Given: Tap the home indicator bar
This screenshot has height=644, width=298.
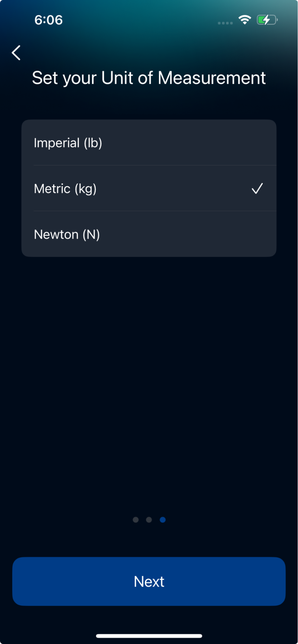Looking at the screenshot, I should click(149, 636).
